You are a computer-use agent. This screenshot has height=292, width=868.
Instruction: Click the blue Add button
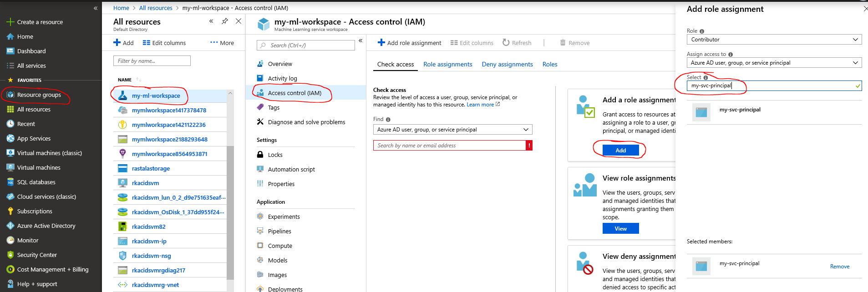pos(620,150)
